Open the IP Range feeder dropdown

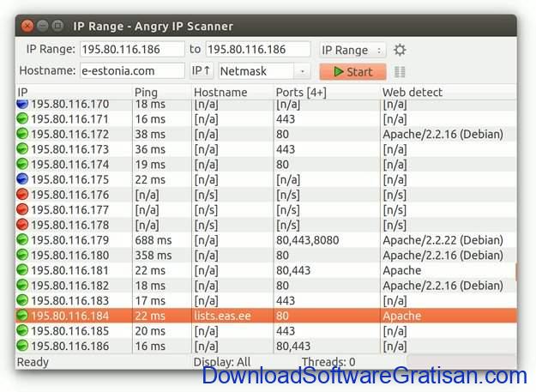pos(352,51)
